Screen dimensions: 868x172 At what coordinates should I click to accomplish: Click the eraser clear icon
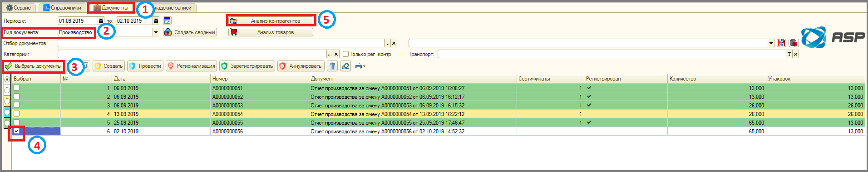[x=345, y=66]
